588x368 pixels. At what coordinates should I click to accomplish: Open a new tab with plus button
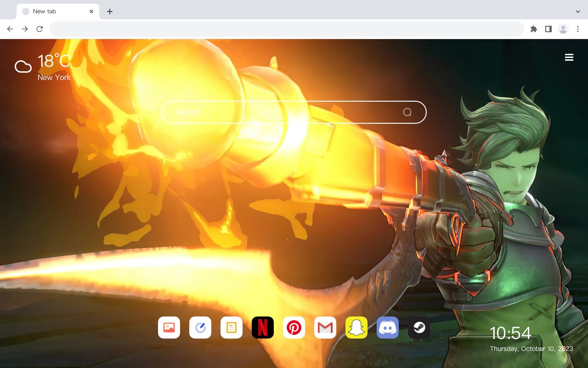click(x=109, y=11)
